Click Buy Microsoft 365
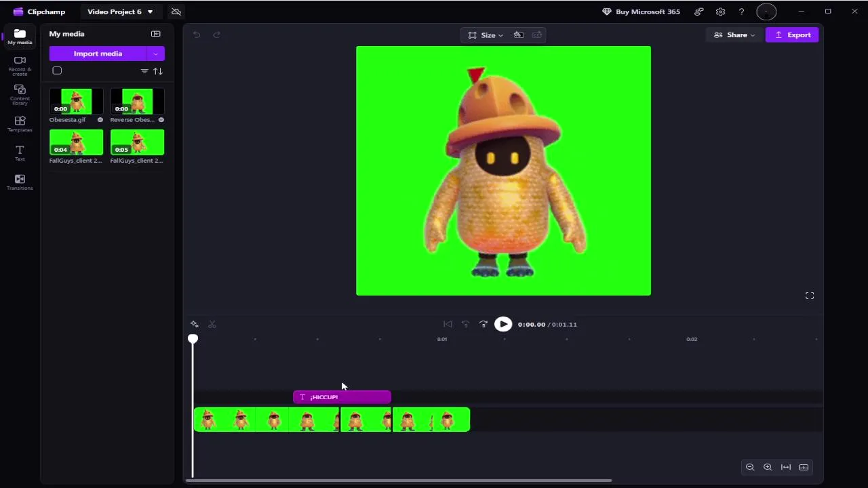 point(641,12)
